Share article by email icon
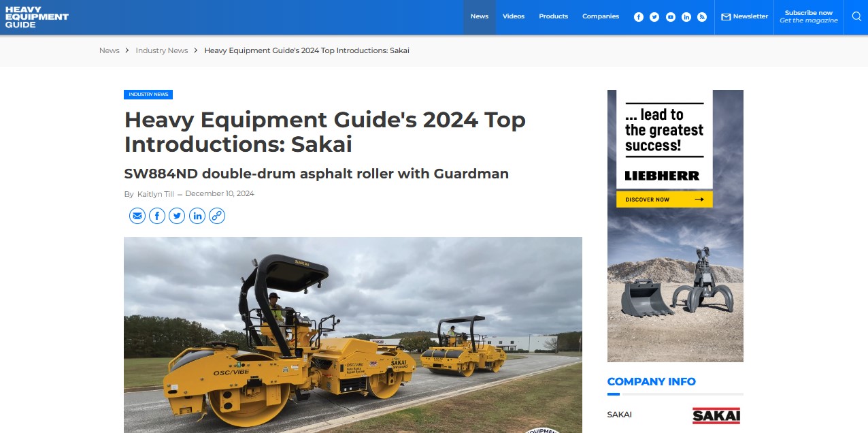 coord(137,216)
